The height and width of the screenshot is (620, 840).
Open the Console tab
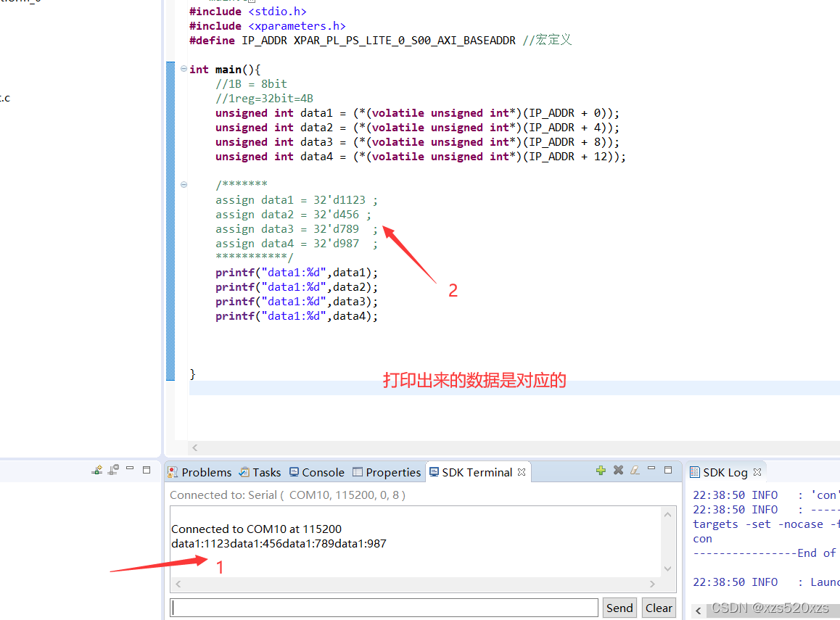click(x=317, y=472)
